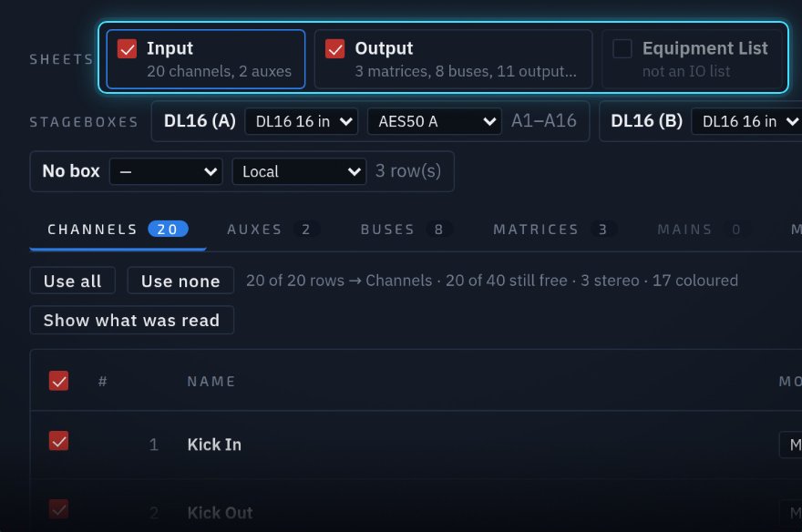Uncheck the Input sheet checkbox
The height and width of the screenshot is (532, 802).
[127, 49]
